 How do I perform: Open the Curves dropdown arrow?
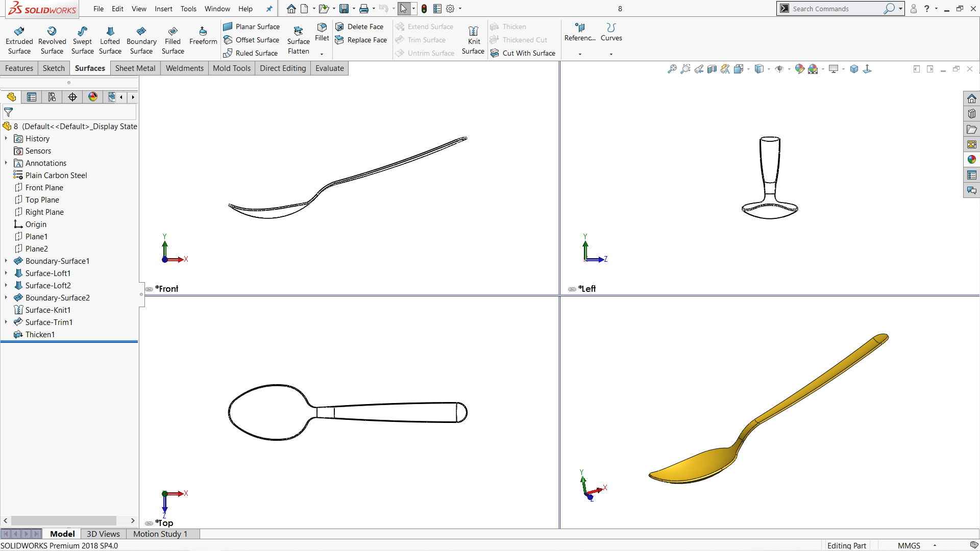pos(611,54)
